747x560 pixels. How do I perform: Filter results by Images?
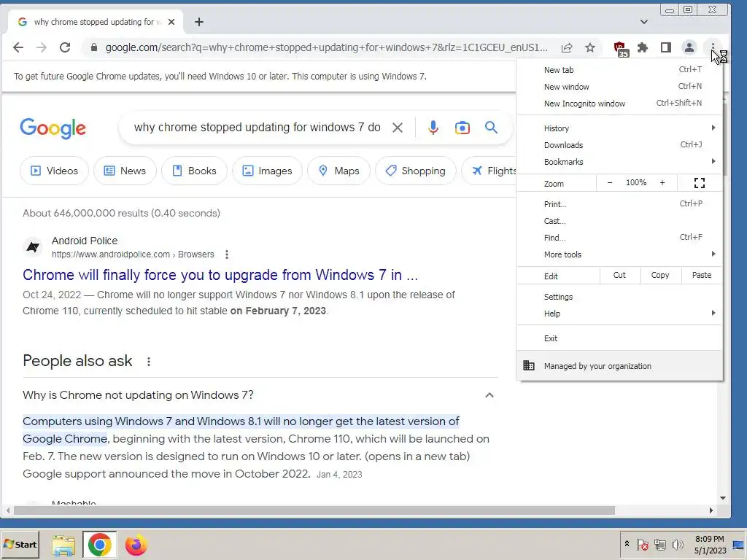point(267,171)
